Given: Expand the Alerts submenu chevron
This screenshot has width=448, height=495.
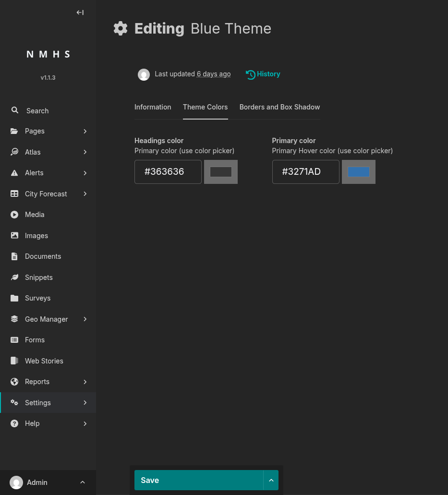Looking at the screenshot, I should pos(85,173).
